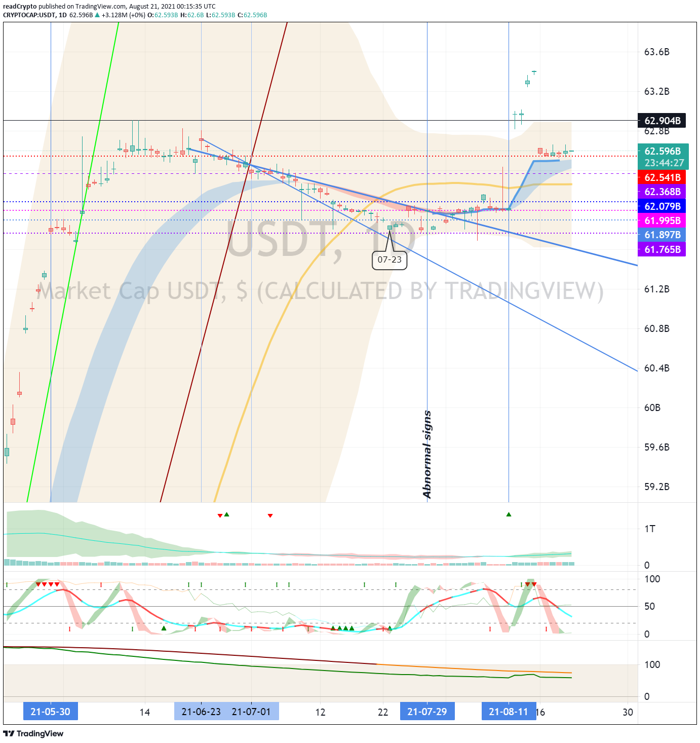The image size is (700, 743).
Task: Click the 22 date axis label
Action: (x=383, y=712)
